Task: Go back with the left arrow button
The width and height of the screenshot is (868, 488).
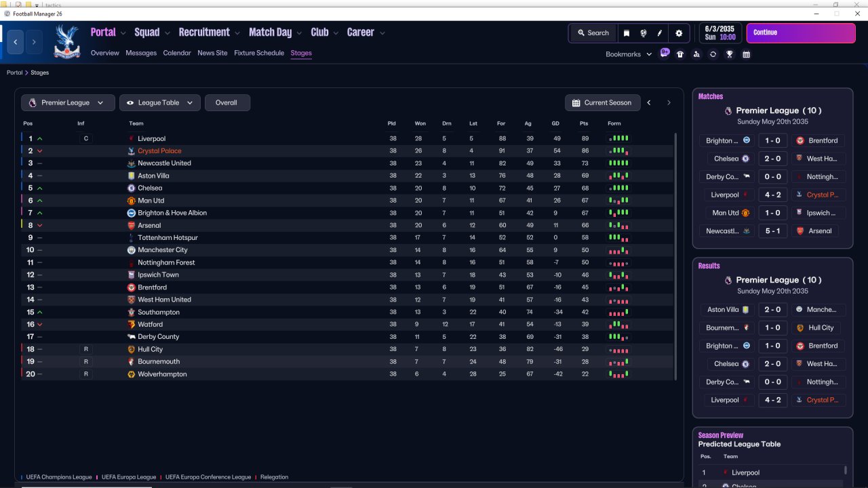Action: pyautogui.click(x=16, y=42)
